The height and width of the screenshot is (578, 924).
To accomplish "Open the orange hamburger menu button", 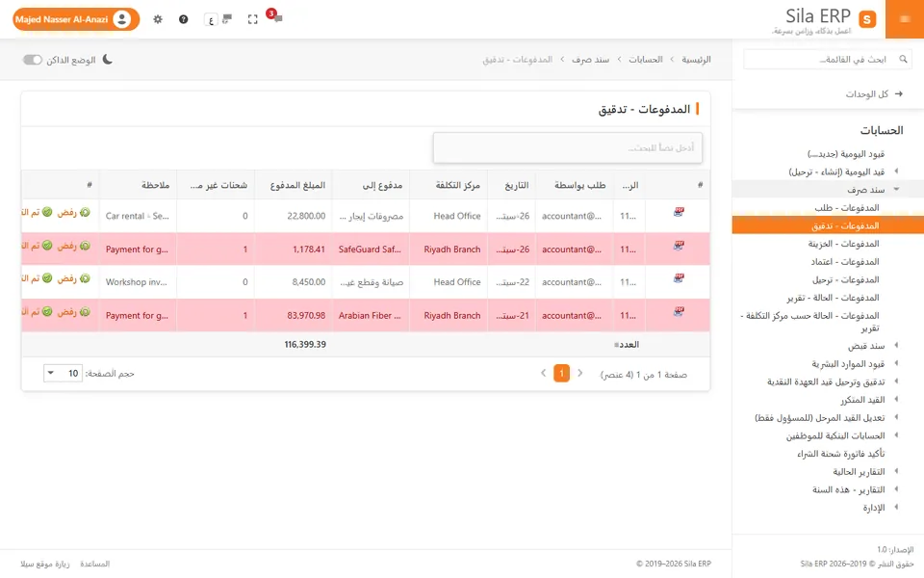I will tap(905, 19).
